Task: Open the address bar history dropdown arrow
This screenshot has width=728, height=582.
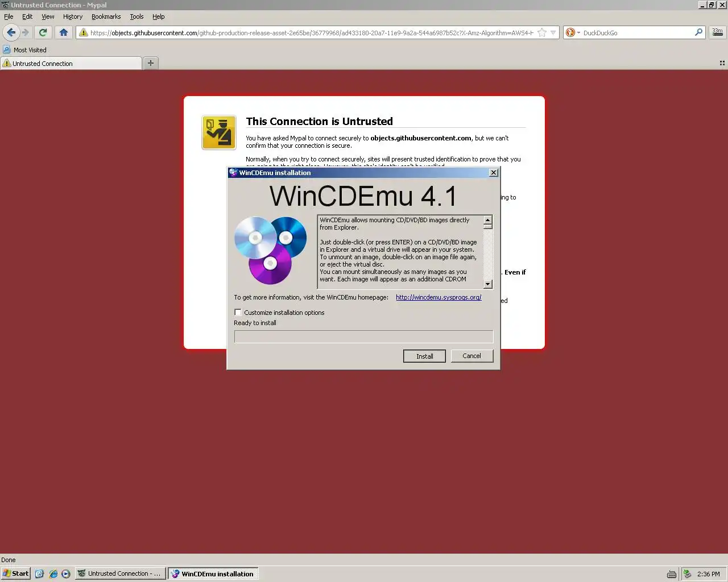Action: (553, 32)
